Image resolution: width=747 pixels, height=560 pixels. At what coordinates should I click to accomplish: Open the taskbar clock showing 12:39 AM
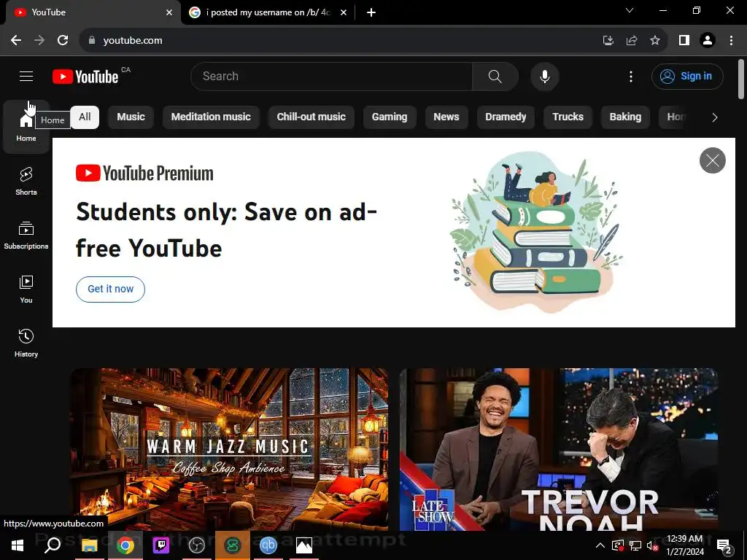(684, 545)
